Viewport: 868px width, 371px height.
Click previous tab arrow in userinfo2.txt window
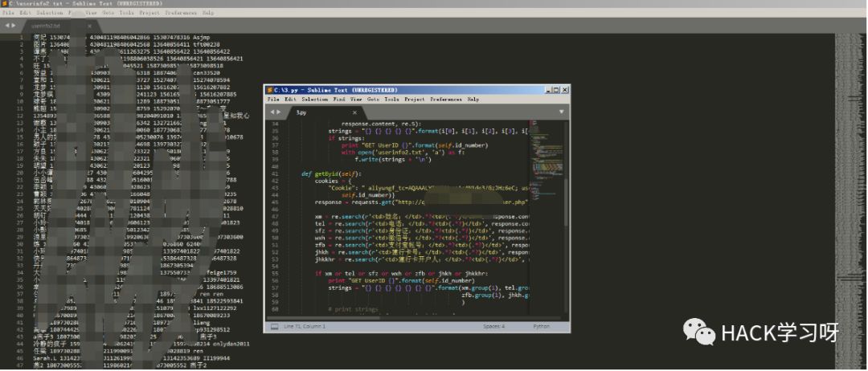coord(7,26)
